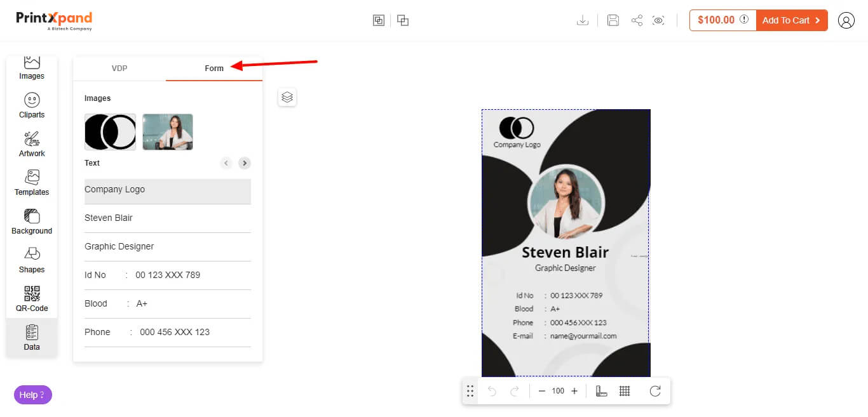Click the download design icon
The width and height of the screenshot is (868, 417).
pyautogui.click(x=582, y=20)
